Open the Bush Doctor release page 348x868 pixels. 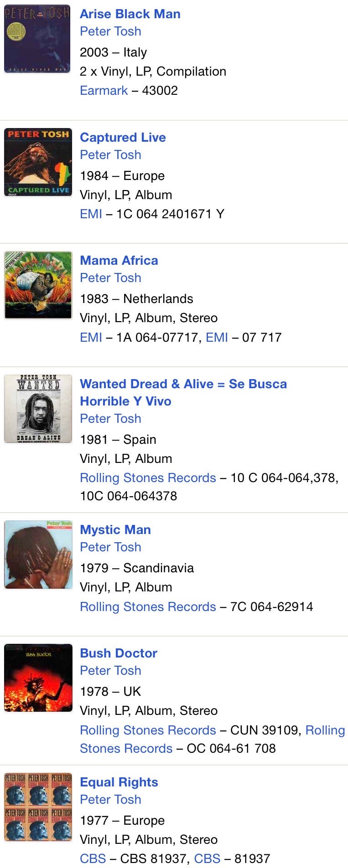click(119, 653)
